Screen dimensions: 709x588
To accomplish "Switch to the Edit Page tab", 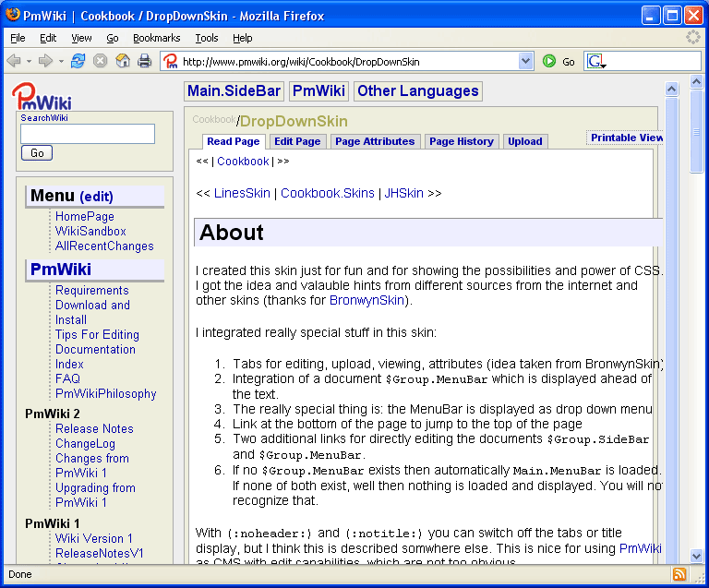I will [297, 141].
